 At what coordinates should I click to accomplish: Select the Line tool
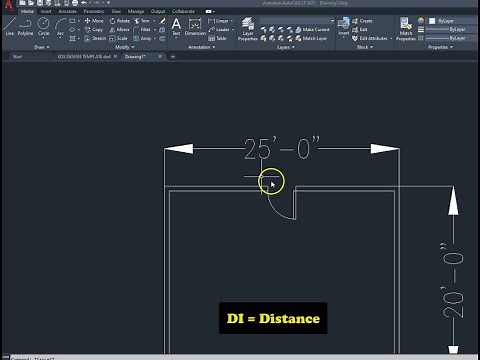(10, 27)
